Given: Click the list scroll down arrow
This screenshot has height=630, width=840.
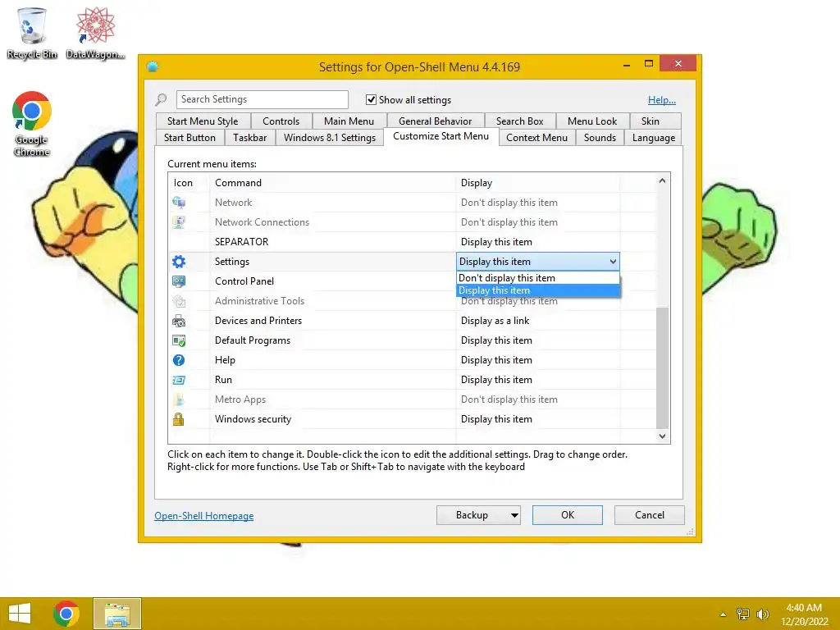Looking at the screenshot, I should click(x=662, y=436).
